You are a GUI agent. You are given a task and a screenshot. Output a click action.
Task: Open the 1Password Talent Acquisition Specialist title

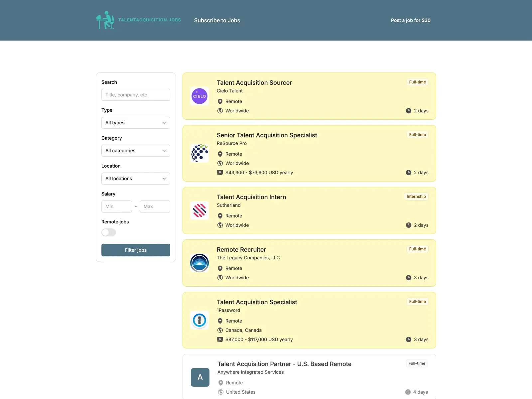coord(257,302)
